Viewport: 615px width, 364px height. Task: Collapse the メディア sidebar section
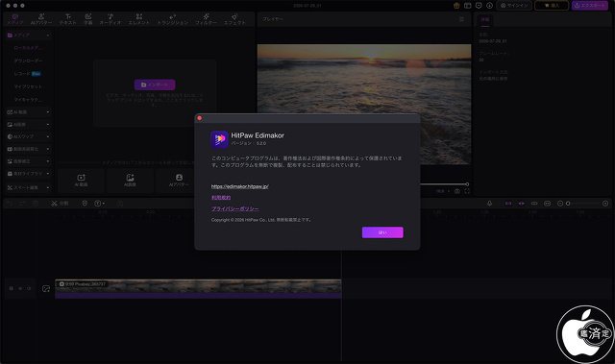pyautogui.click(x=28, y=36)
